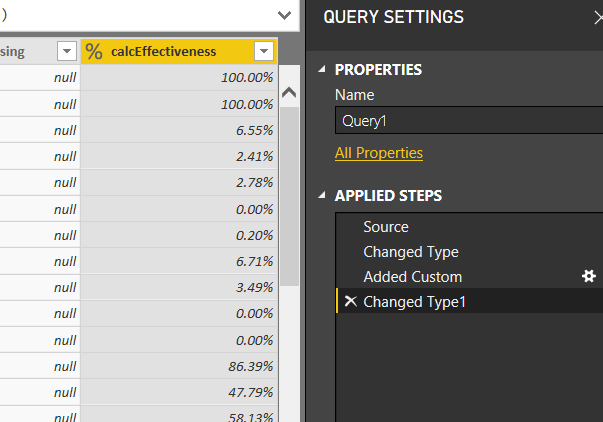603x422 pixels.
Task: Click the percentage data type icon on calcEffectiveness
Action: tap(94, 51)
